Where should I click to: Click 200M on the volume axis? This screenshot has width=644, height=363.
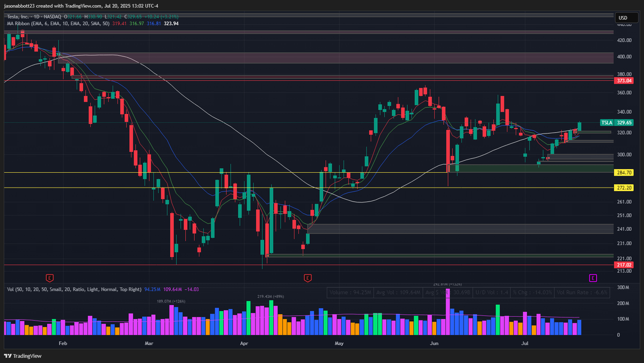(623, 304)
